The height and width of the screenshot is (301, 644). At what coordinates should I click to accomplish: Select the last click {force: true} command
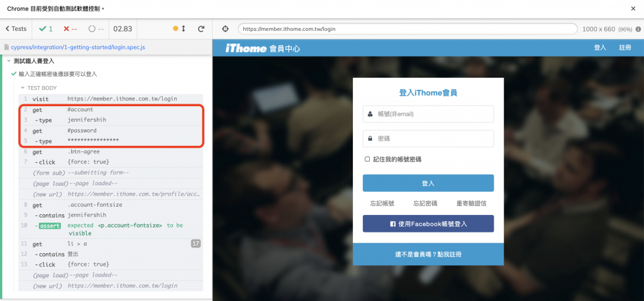111,265
